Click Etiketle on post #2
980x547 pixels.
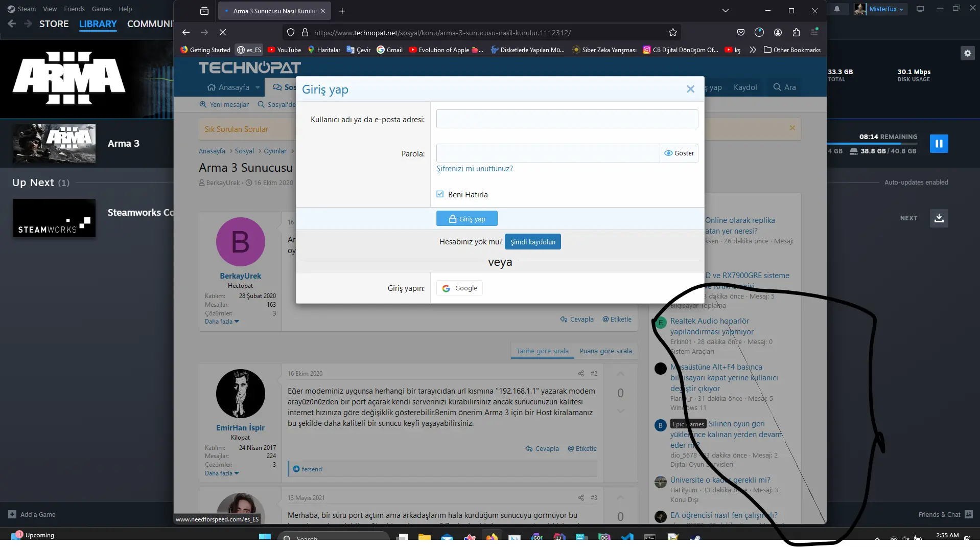click(x=582, y=449)
